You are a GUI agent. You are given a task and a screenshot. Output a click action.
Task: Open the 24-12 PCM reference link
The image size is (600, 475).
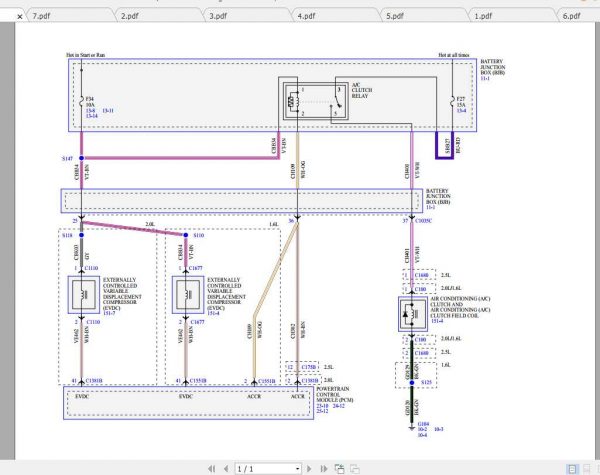pos(339,406)
